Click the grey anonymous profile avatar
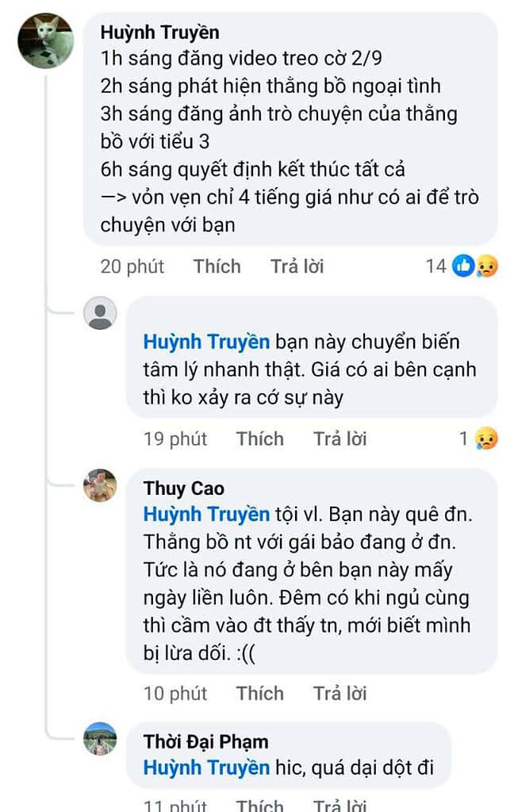Viewport: 514px width, 812px height. (x=100, y=313)
